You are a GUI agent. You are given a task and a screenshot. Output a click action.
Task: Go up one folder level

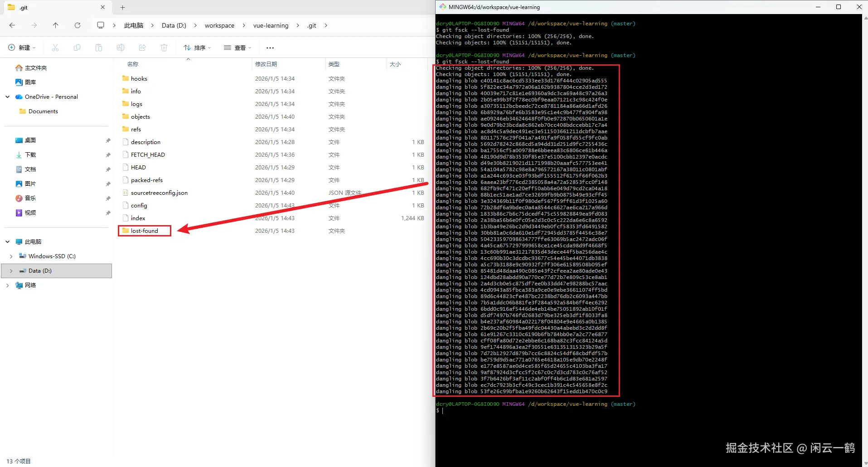[55, 25]
